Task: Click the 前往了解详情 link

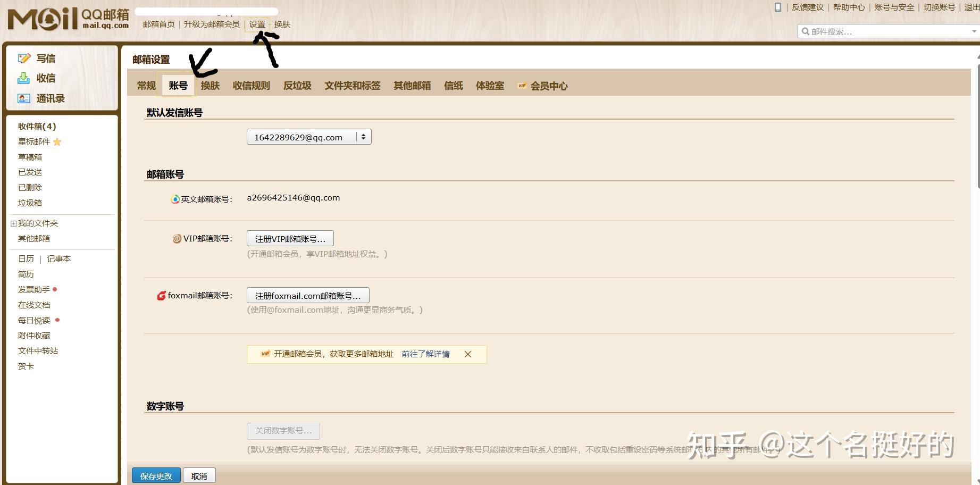Action: pos(425,354)
